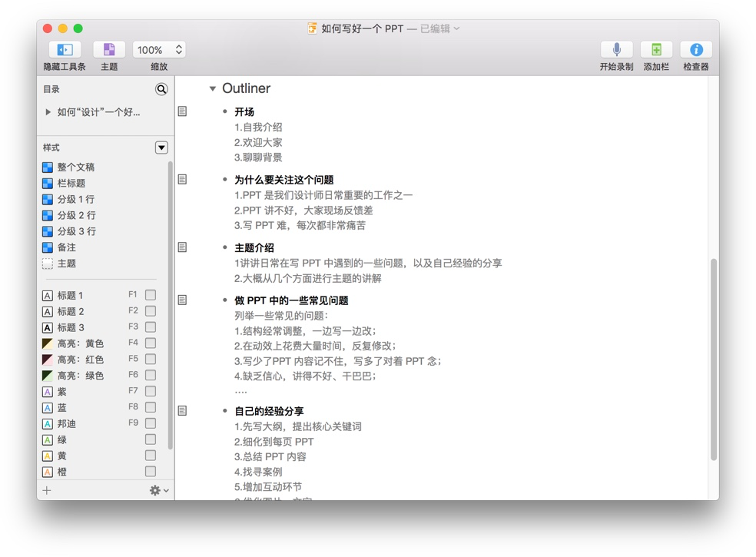The image size is (756, 557).
Task: Select the 主题介绍 outline heading
Action: (254, 248)
